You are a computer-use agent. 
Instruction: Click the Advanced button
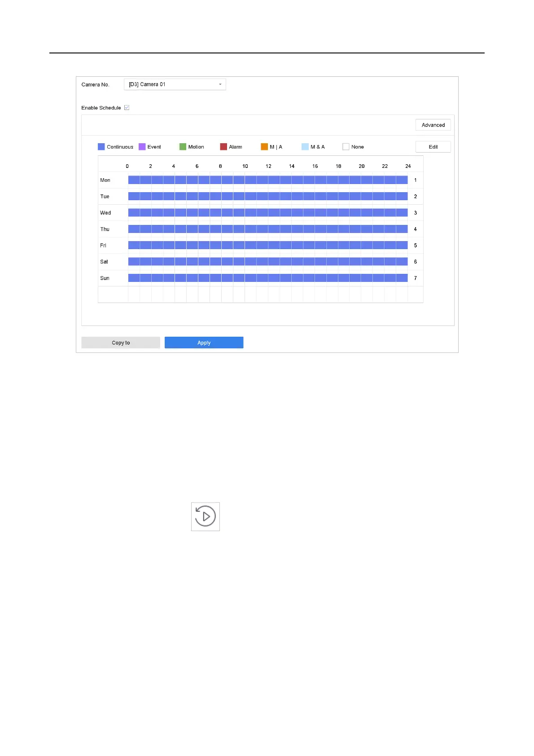433,125
